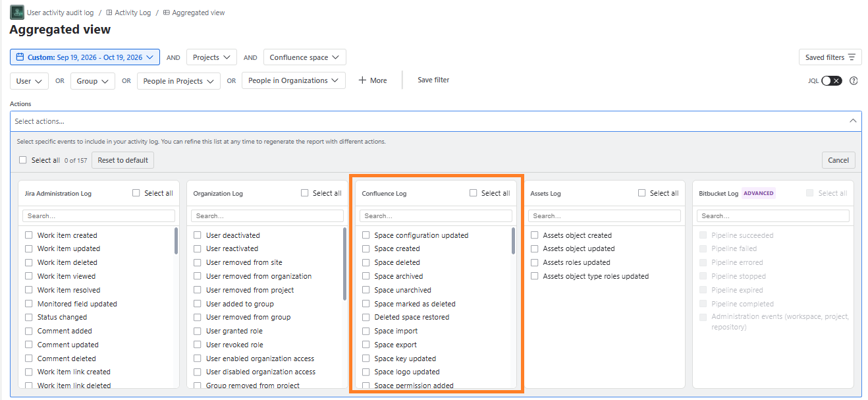Open the People in Projects dropdown
This screenshot has height=400, width=868.
[x=178, y=81]
